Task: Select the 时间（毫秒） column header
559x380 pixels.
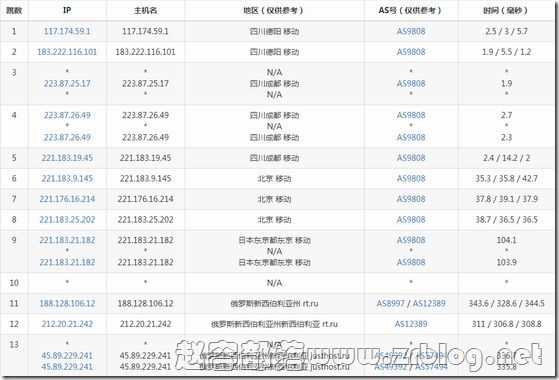Action: (506, 10)
